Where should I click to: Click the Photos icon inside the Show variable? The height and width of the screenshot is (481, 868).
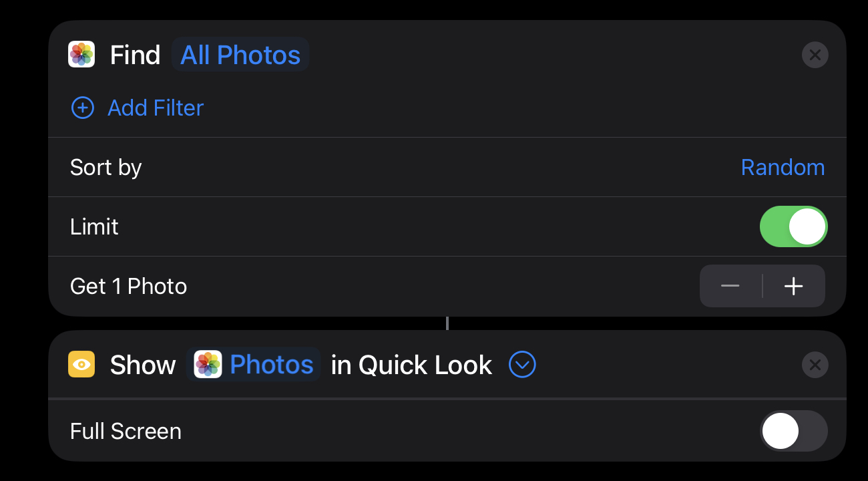click(208, 365)
